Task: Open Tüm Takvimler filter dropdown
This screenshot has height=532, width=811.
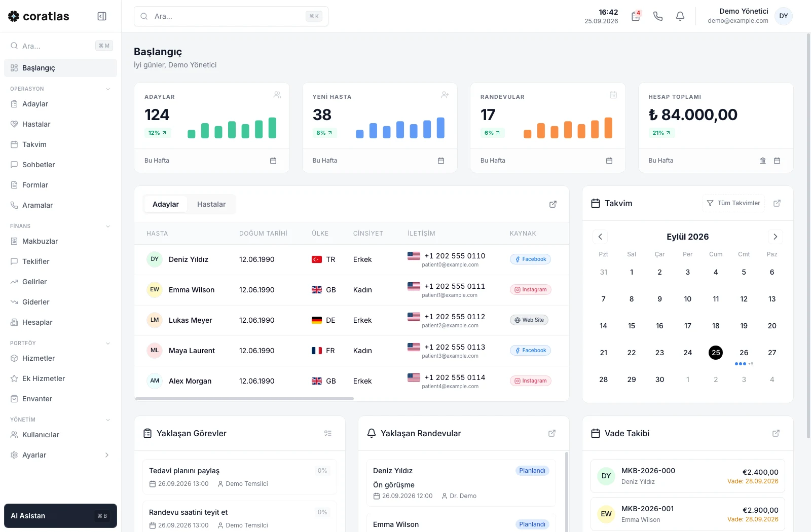Action: pyautogui.click(x=733, y=203)
